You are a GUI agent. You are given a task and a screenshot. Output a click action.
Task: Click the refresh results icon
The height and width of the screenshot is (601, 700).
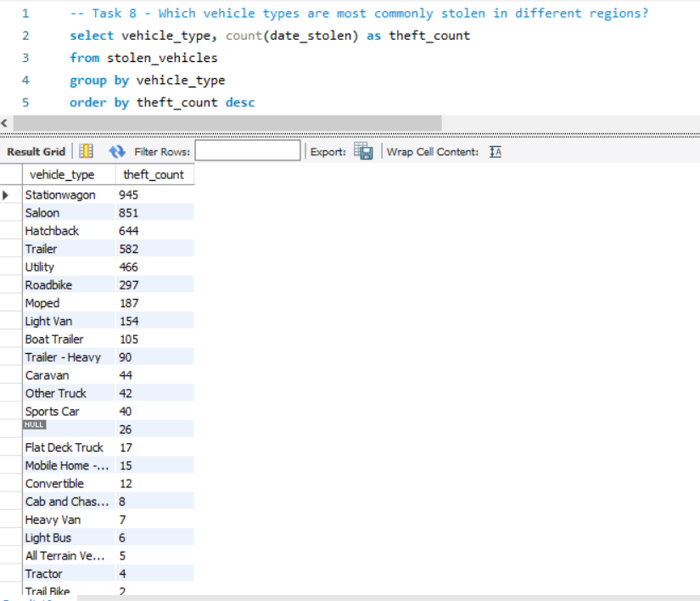[x=117, y=151]
